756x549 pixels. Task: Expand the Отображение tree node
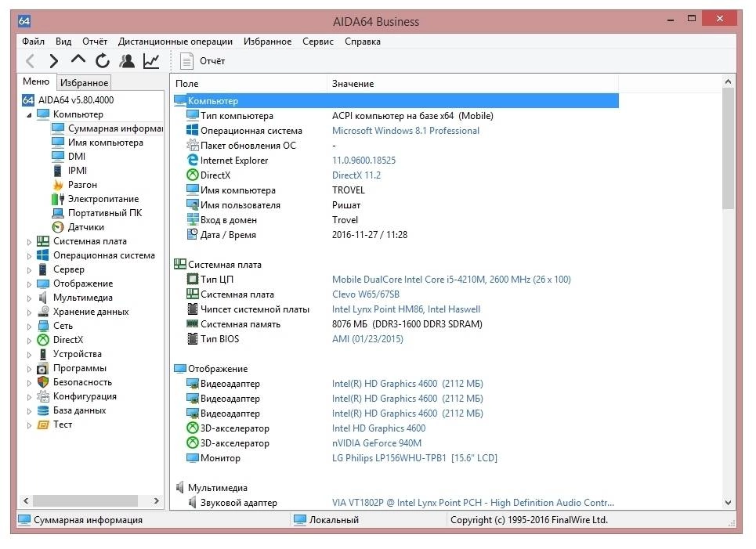[x=29, y=284]
